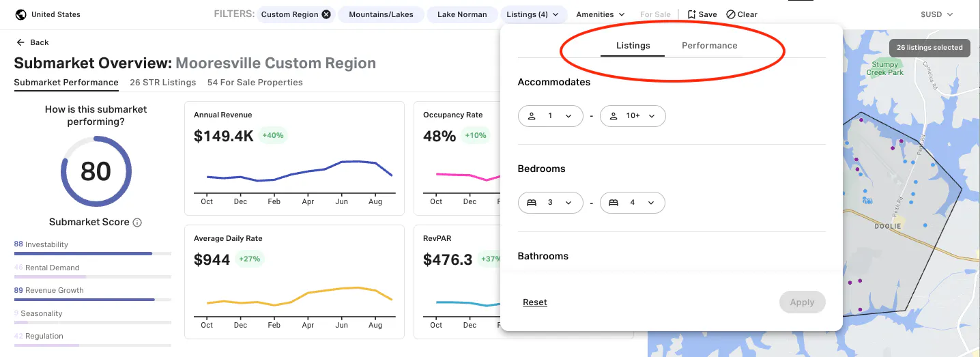The image size is (980, 357).
Task: Open the Listings (4) filter dropdown
Action: [533, 14]
